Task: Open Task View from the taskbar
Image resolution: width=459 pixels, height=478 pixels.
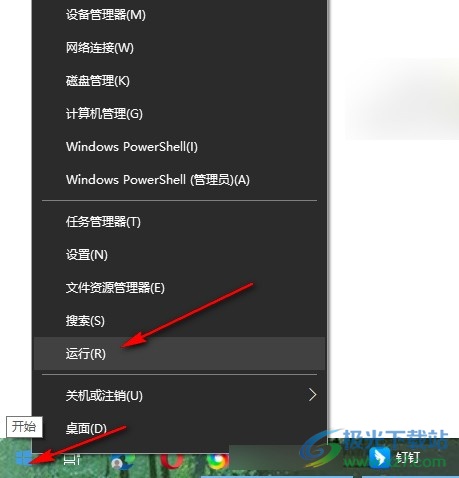Action: [x=72, y=460]
